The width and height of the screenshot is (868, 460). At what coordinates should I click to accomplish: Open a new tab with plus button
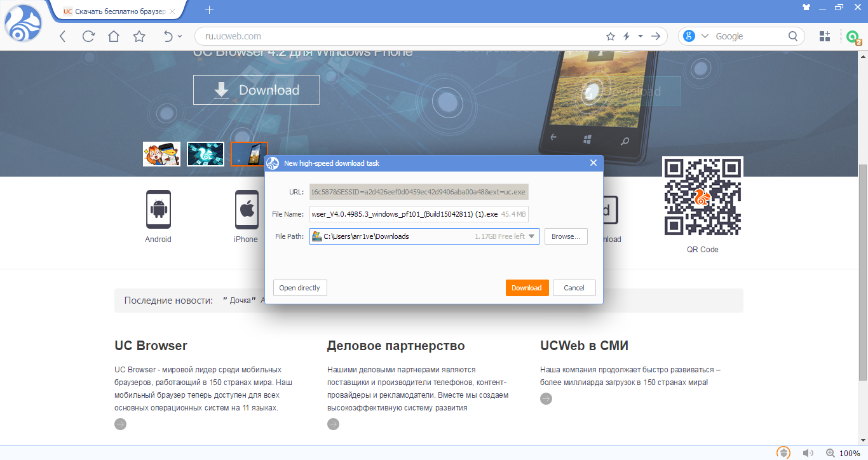(210, 10)
